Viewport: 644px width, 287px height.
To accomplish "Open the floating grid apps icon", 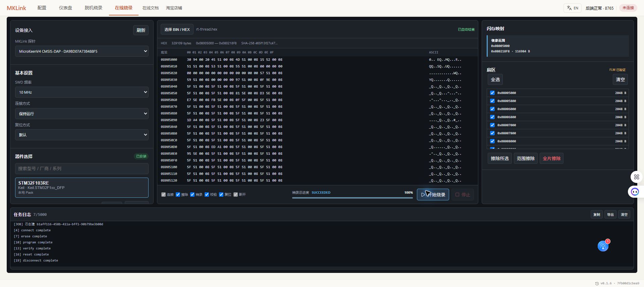I will 637,177.
